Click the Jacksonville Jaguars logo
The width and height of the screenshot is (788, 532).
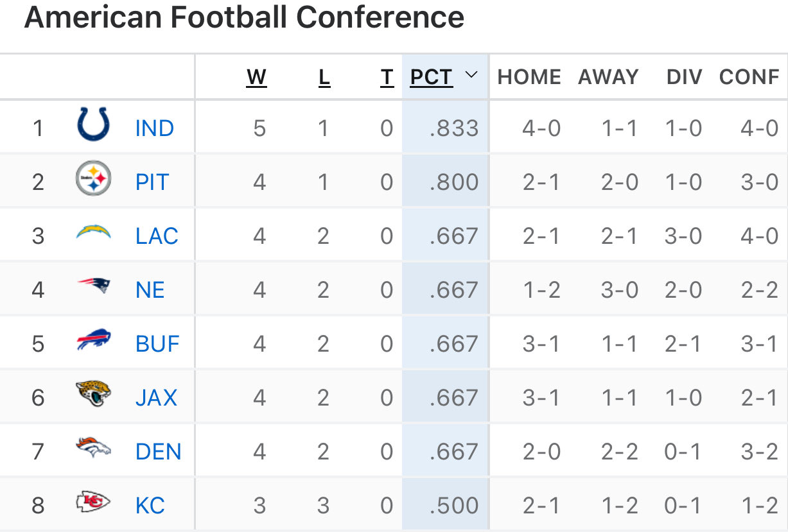(x=94, y=394)
